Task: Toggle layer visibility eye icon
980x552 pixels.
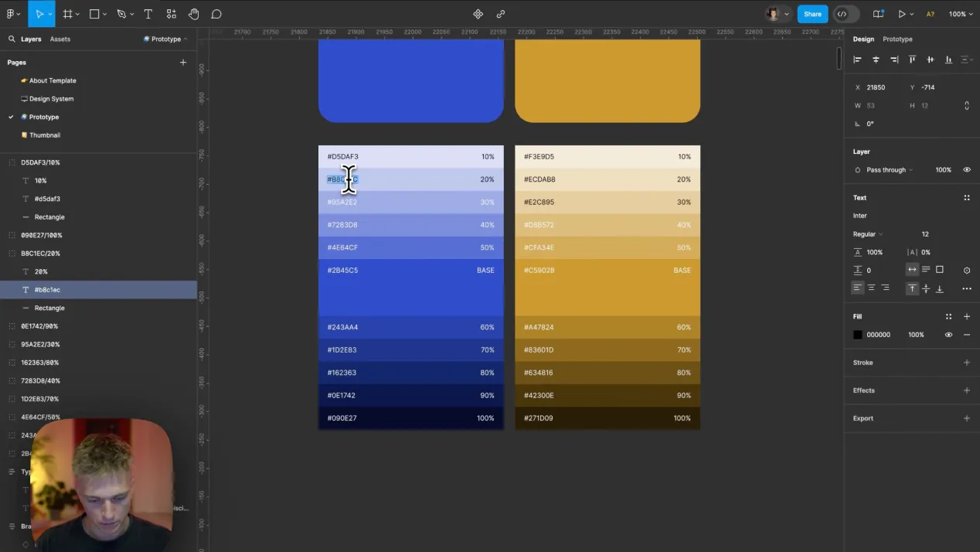Action: pos(966,170)
